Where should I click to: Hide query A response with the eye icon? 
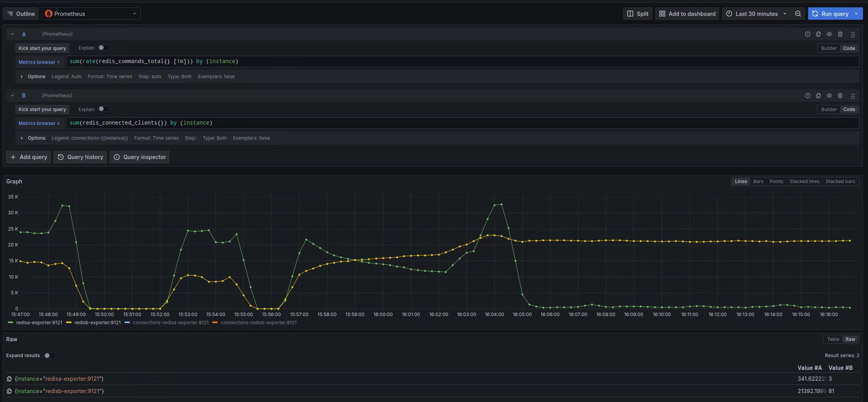tap(829, 34)
